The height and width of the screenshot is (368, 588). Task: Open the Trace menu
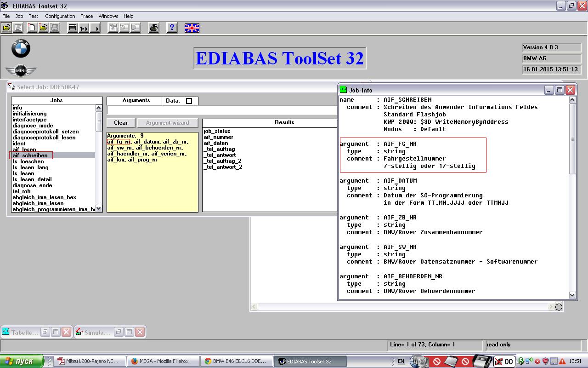click(x=87, y=16)
